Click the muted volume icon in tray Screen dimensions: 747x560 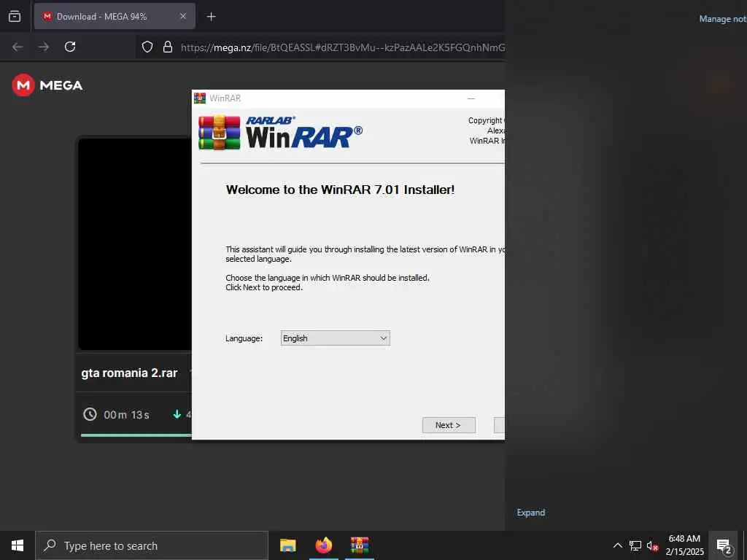coord(652,545)
